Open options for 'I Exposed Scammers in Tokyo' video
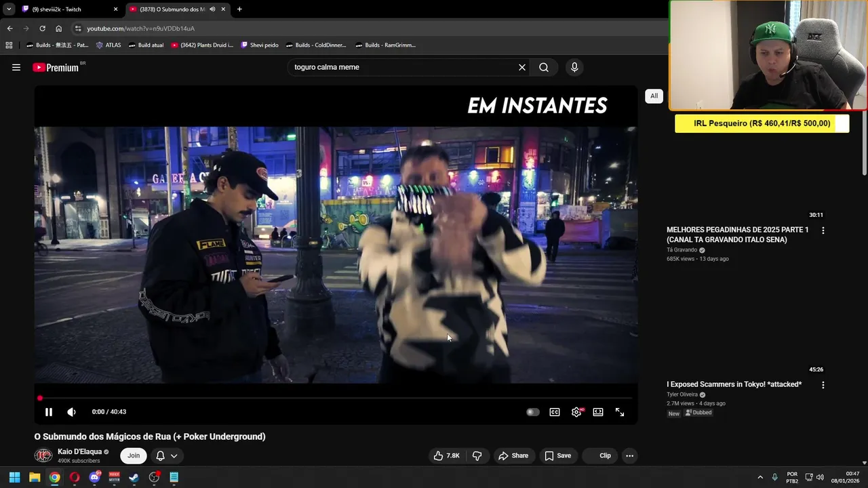 click(x=823, y=385)
